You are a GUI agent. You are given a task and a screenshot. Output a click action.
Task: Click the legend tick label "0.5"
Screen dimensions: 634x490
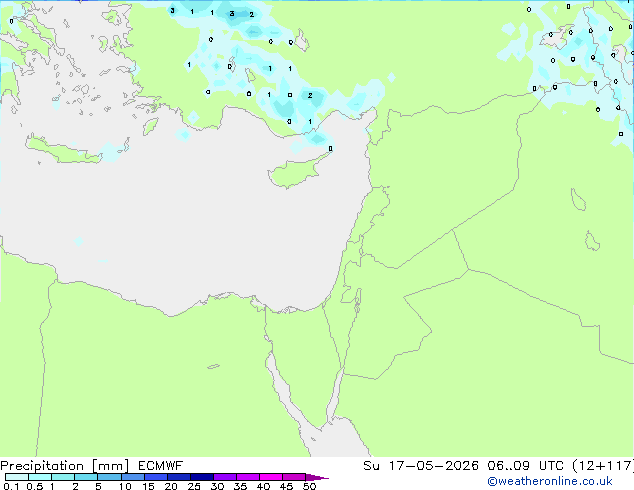(34, 486)
